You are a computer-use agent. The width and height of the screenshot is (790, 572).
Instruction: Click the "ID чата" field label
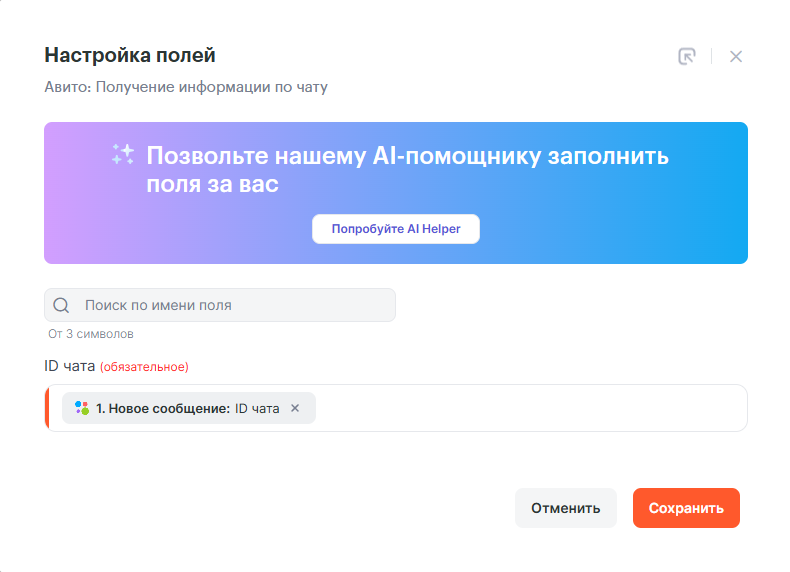click(69, 366)
